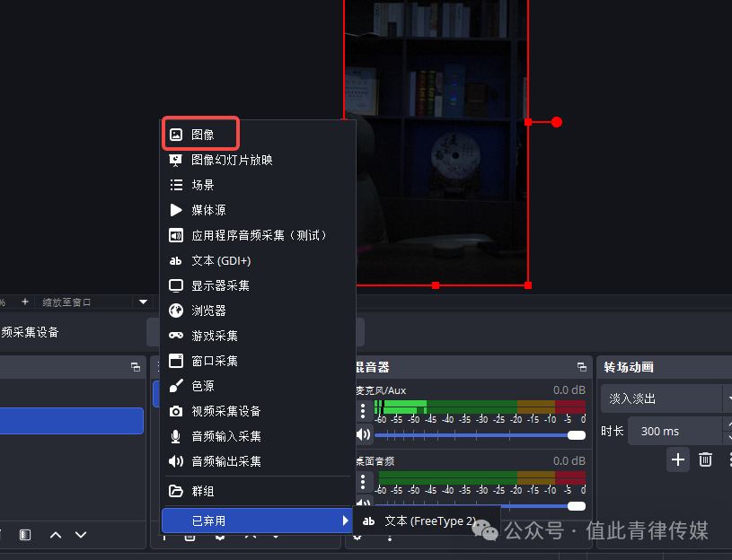Open 桌面音频 mixer options via three-dot icon

tap(364, 483)
